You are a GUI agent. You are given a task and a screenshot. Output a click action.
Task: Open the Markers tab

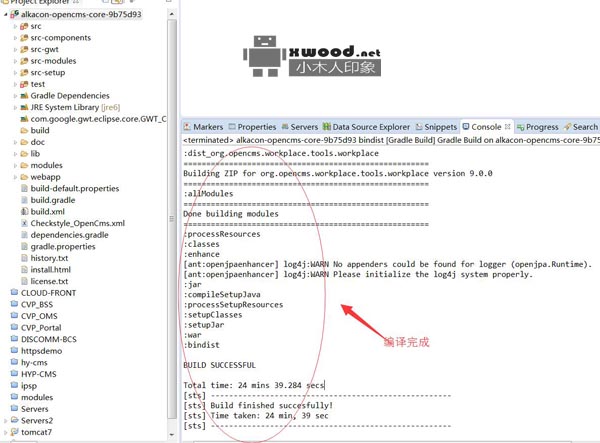point(203,127)
